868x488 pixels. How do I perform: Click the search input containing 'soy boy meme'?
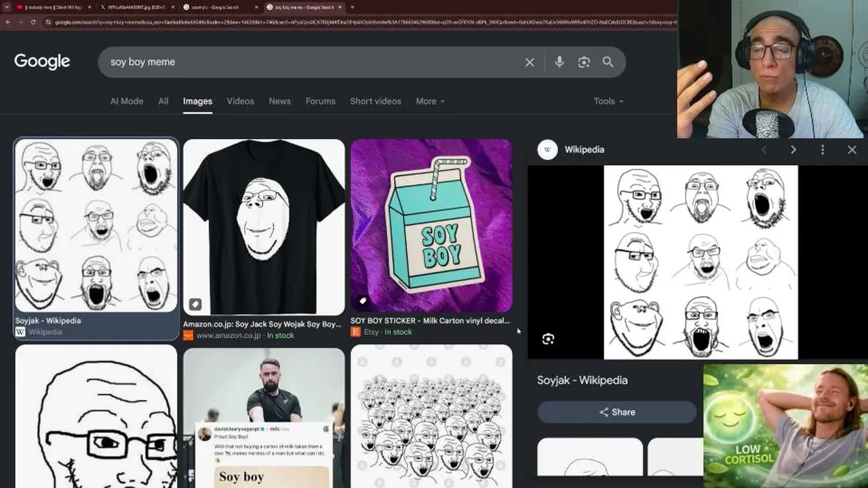tap(312, 62)
